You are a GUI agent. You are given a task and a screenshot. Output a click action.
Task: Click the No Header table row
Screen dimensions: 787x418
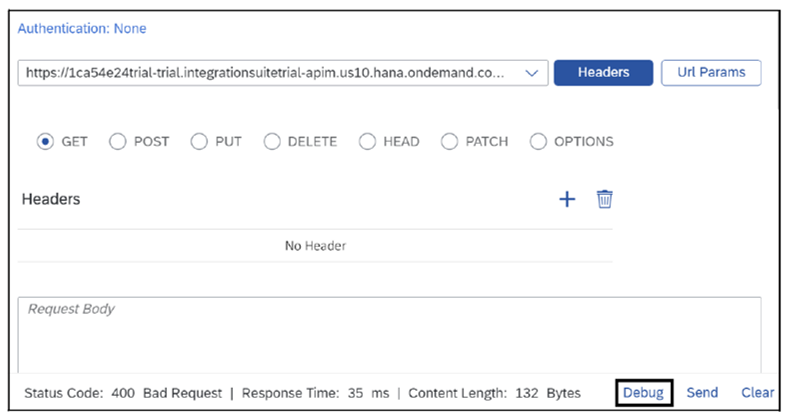[x=315, y=245]
